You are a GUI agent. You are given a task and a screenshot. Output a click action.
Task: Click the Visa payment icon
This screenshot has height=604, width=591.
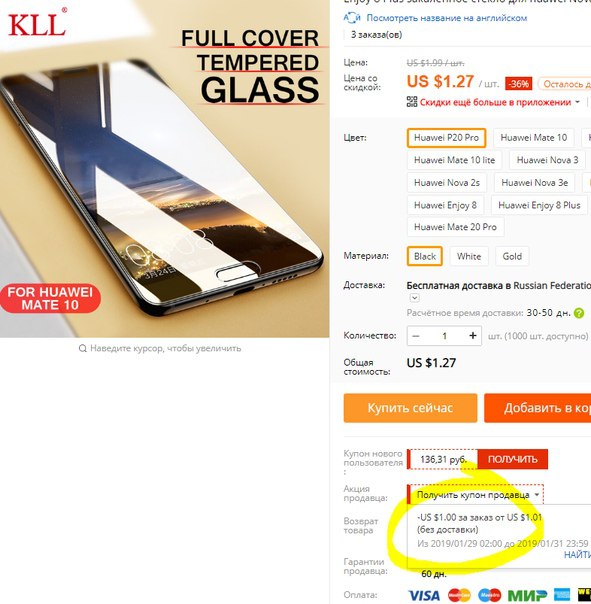pyautogui.click(x=424, y=596)
